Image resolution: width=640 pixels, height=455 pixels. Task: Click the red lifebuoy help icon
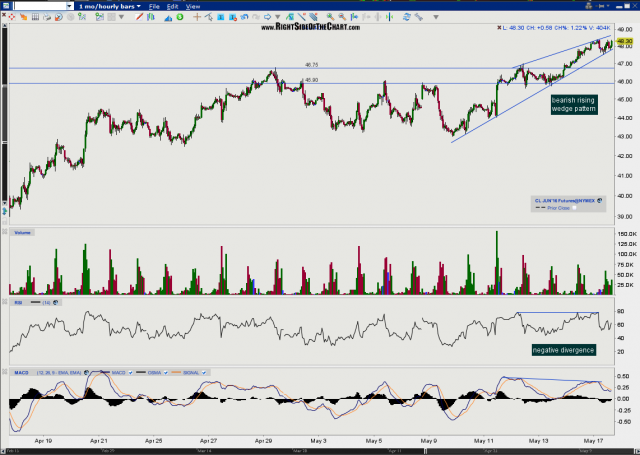(12, 17)
